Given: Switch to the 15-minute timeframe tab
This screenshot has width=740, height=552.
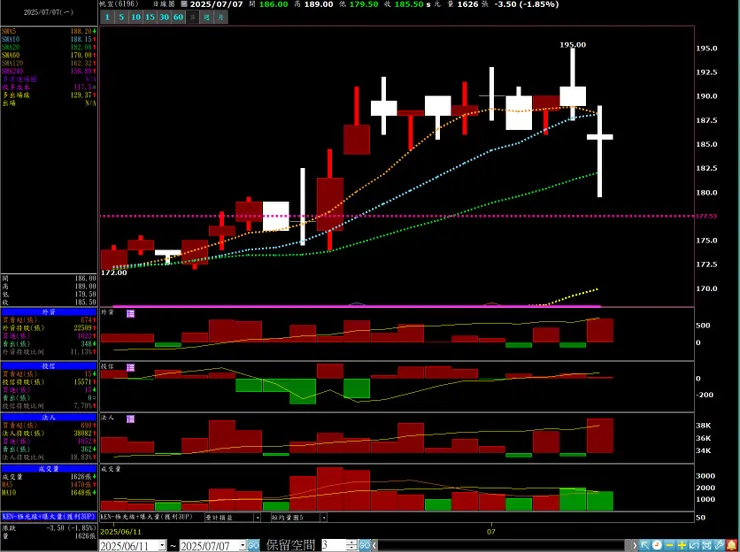Looking at the screenshot, I should click(150, 17).
